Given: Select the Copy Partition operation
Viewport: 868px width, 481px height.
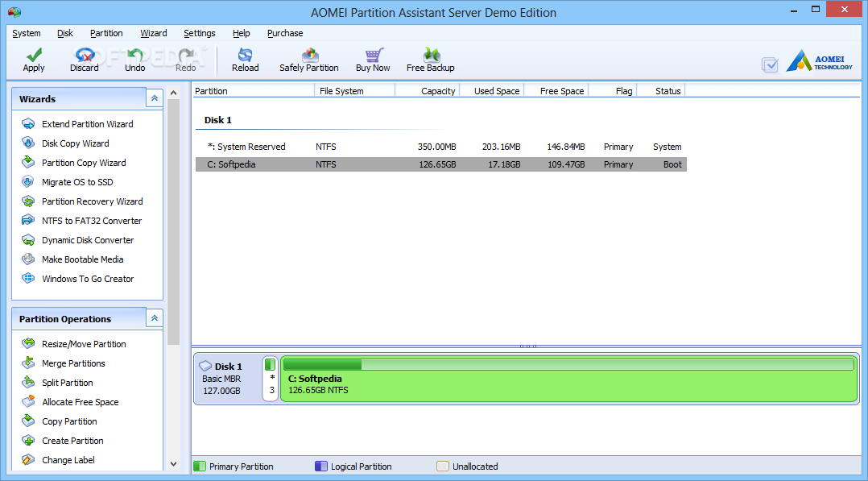Looking at the screenshot, I should 69,421.
